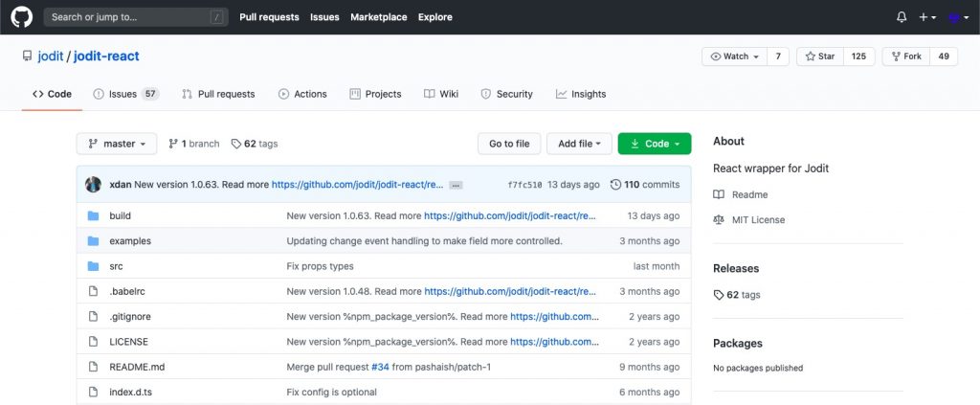
Task: Open the Actions tab
Action: pos(302,94)
